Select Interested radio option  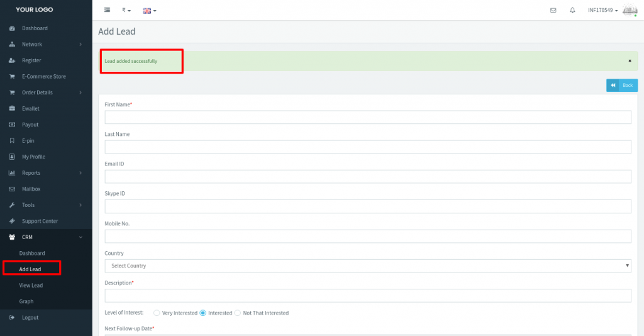(203, 313)
